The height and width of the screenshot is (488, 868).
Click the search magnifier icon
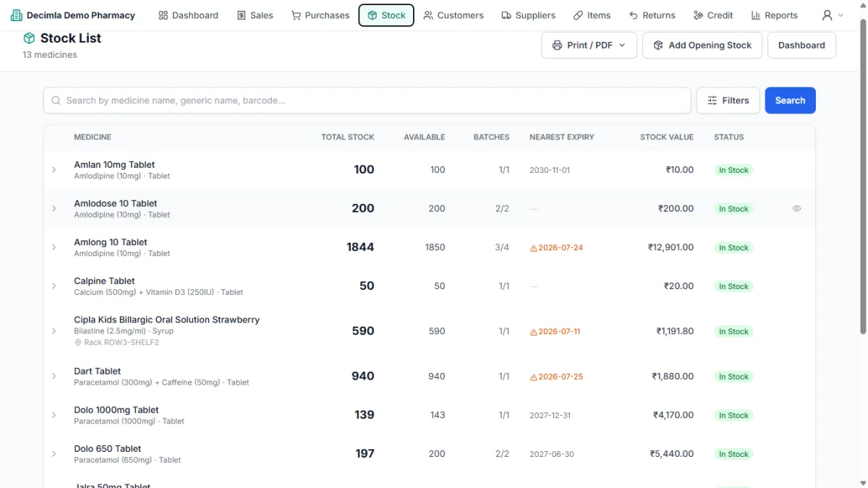tap(56, 100)
